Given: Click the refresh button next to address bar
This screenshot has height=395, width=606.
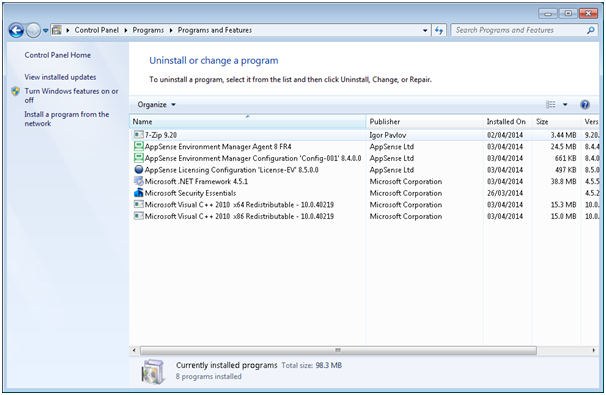Looking at the screenshot, I should [x=439, y=30].
